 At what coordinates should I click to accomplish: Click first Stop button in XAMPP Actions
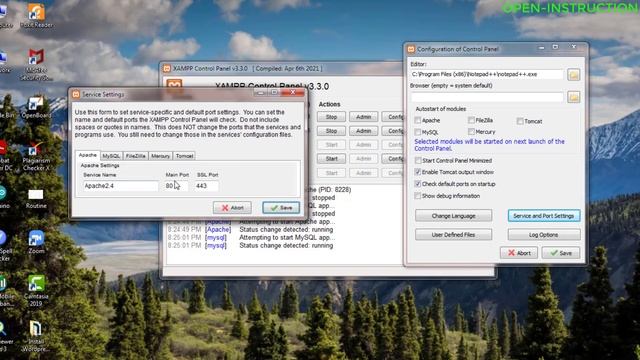(331, 117)
